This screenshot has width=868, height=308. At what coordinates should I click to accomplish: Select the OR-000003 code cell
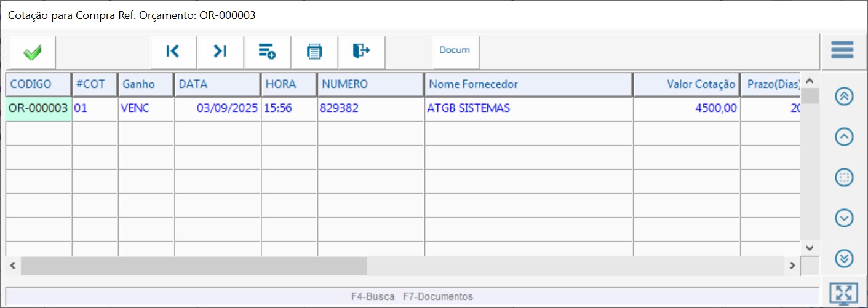click(38, 109)
